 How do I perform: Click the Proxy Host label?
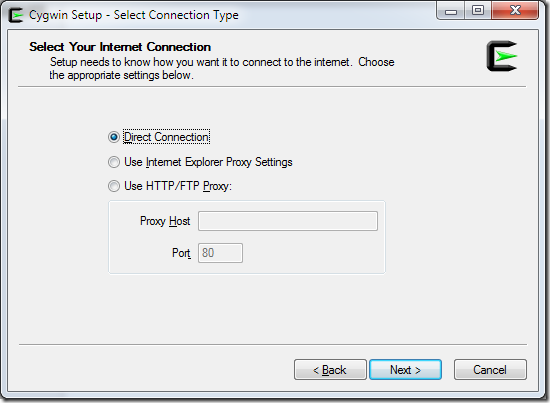tap(165, 221)
